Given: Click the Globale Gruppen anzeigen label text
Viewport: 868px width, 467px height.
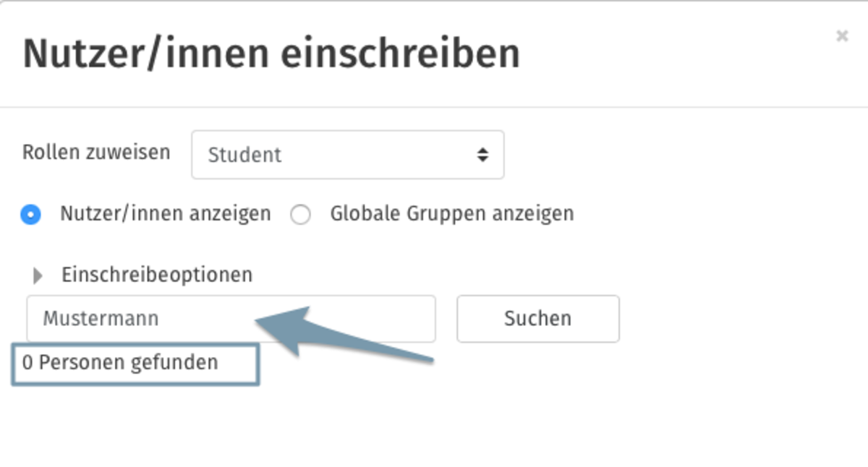Looking at the screenshot, I should [x=451, y=214].
